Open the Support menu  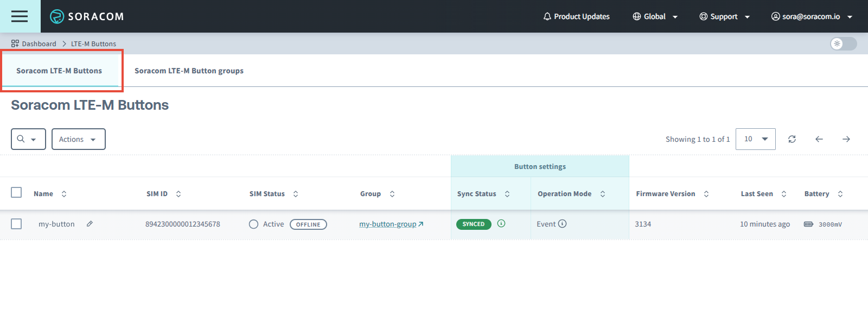click(724, 16)
